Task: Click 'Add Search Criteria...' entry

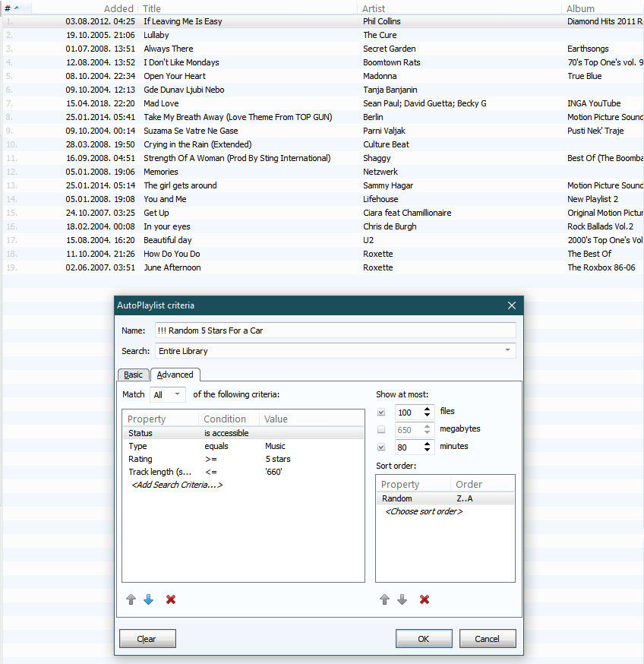Action: (x=177, y=485)
